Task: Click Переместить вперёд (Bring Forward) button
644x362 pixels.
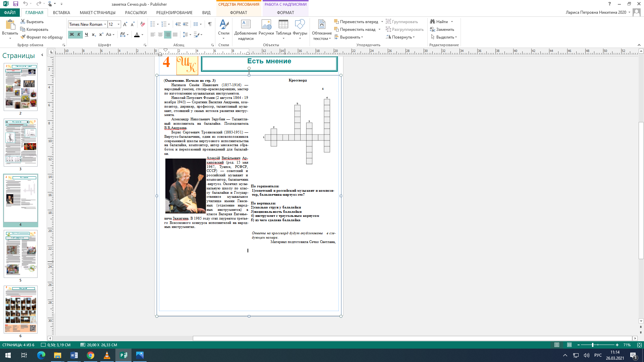Action: click(356, 22)
